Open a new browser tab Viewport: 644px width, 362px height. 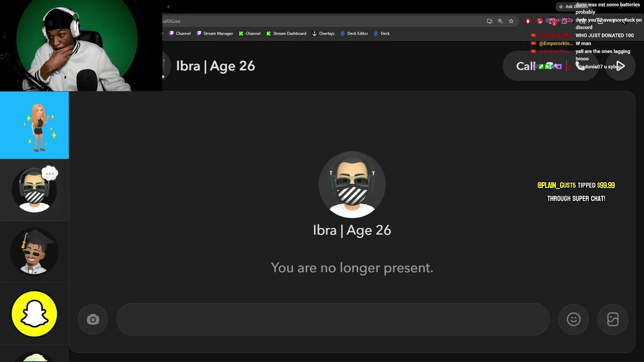(168, 7)
